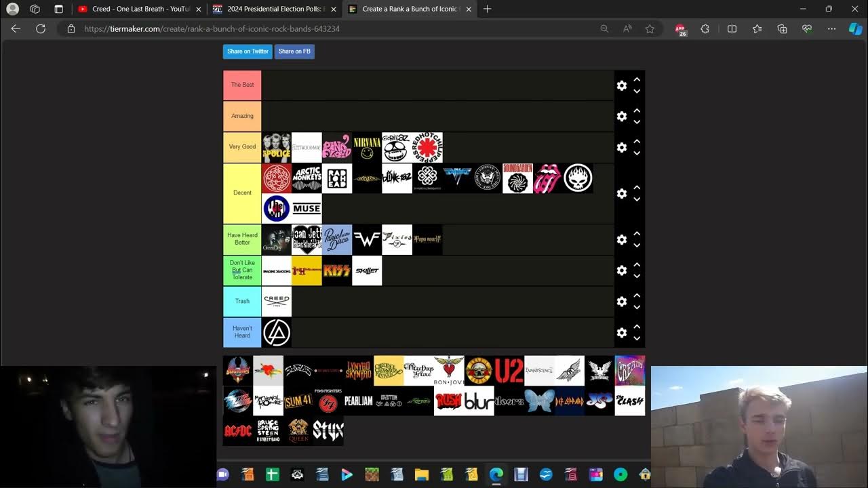Viewport: 868px width, 488px height.
Task: Select the Weezer W logo
Action: tap(367, 239)
